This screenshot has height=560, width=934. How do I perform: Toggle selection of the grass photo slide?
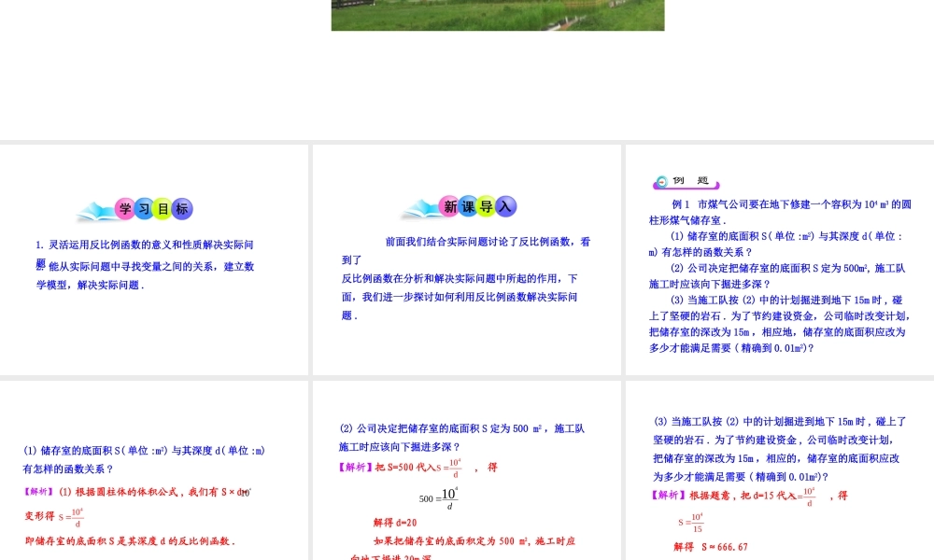pyautogui.click(x=498, y=15)
